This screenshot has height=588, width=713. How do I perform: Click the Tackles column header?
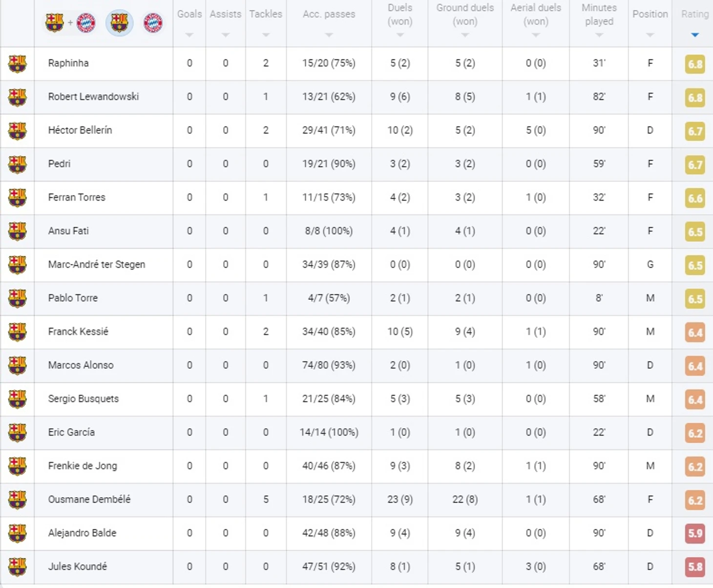click(x=266, y=14)
